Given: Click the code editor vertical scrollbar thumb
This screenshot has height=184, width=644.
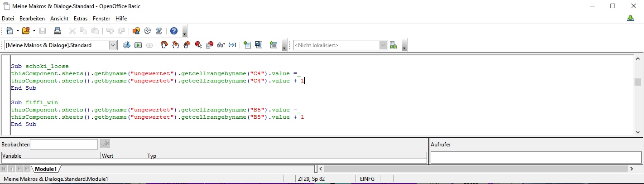Looking at the screenshot, I should click(638, 82).
